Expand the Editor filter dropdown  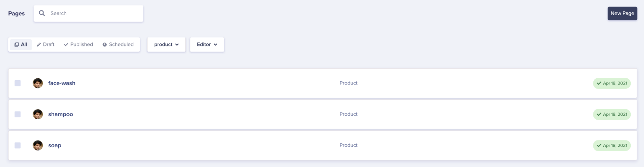point(207,44)
